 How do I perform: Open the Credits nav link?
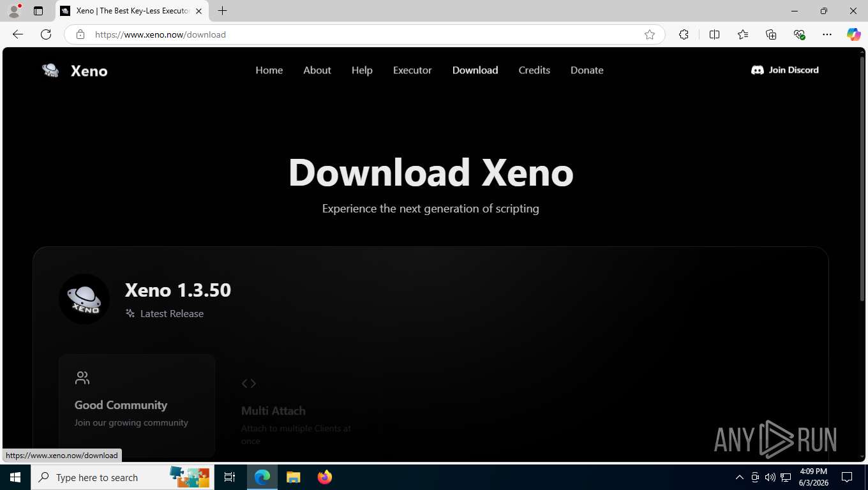534,70
